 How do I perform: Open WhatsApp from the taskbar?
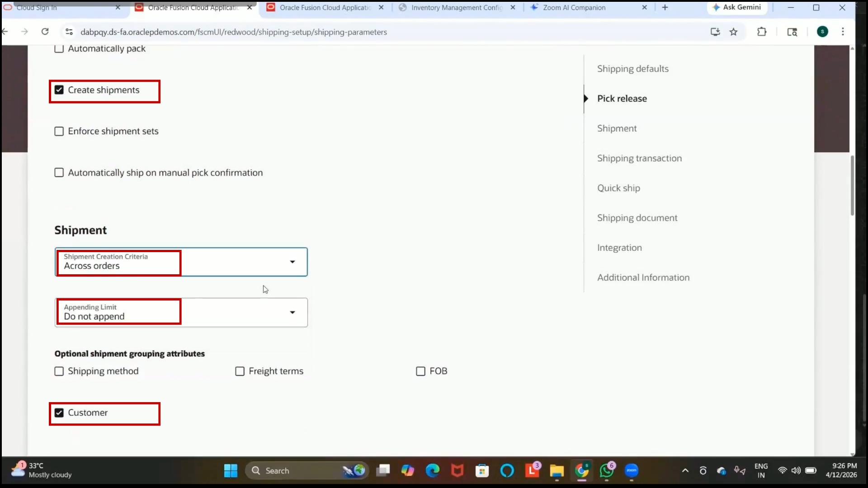coord(607,471)
